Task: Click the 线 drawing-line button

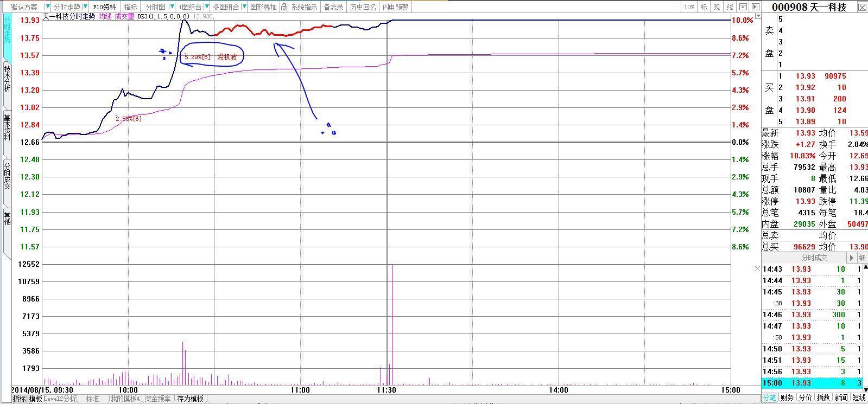Action: point(730,7)
